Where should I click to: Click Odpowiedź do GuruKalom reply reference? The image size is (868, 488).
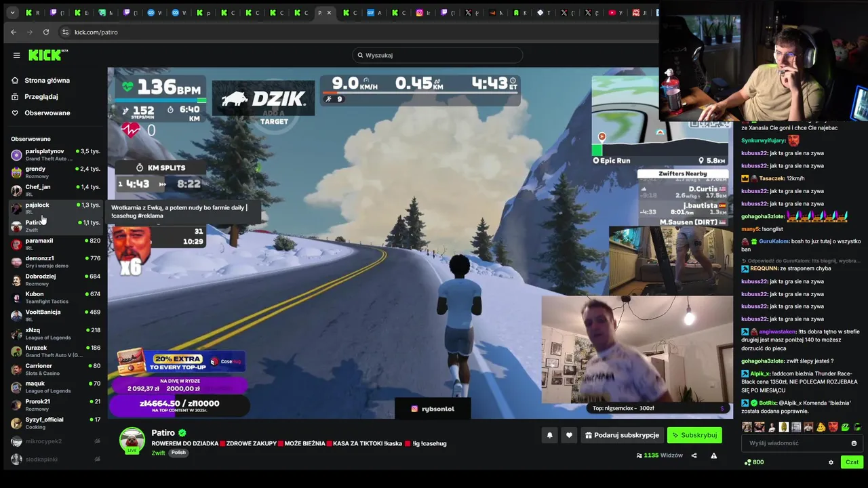point(801,260)
